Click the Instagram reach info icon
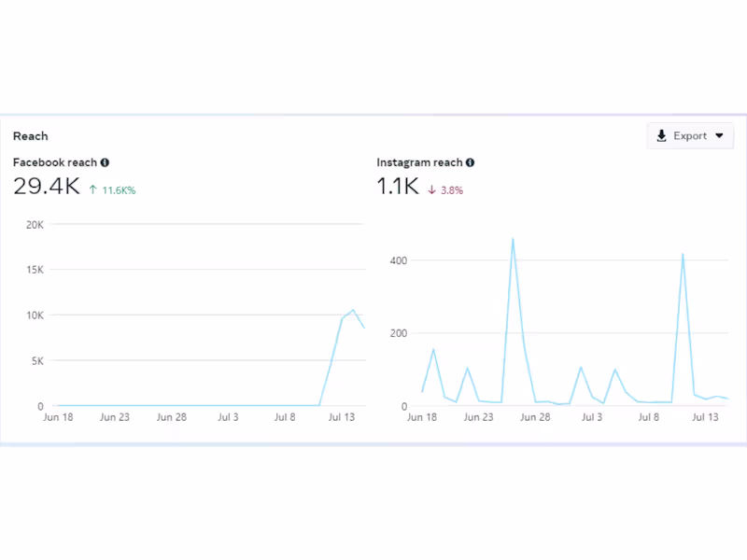 [x=471, y=162]
